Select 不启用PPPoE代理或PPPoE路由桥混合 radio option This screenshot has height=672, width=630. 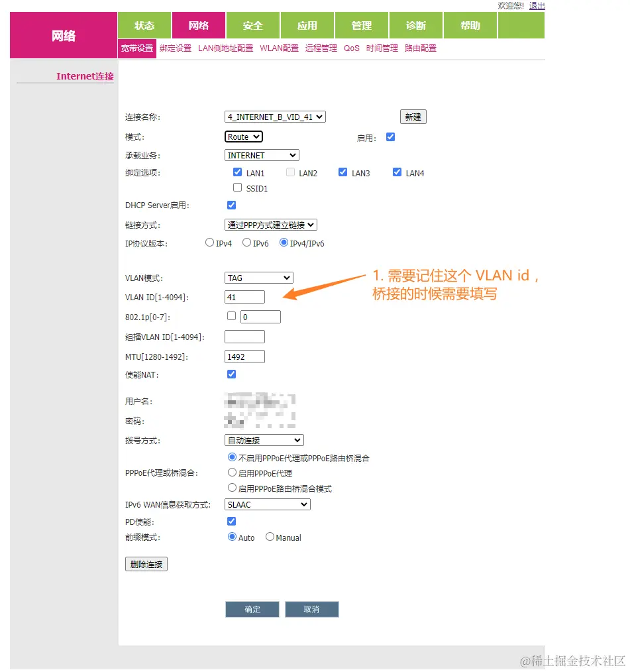click(232, 457)
